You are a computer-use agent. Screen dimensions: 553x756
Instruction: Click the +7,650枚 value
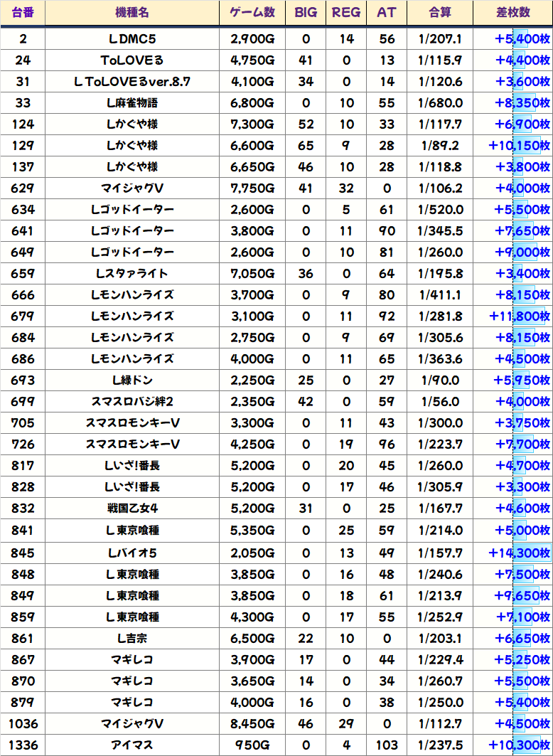[522, 231]
